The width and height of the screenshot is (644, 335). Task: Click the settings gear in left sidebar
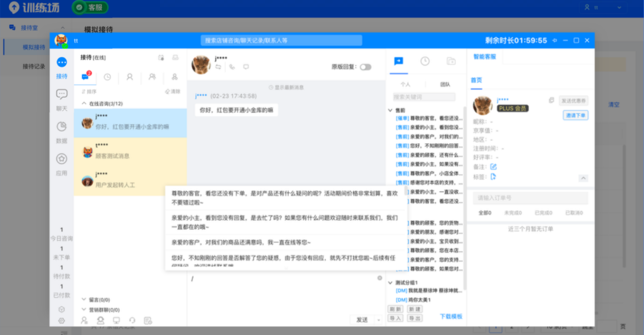[62, 321]
